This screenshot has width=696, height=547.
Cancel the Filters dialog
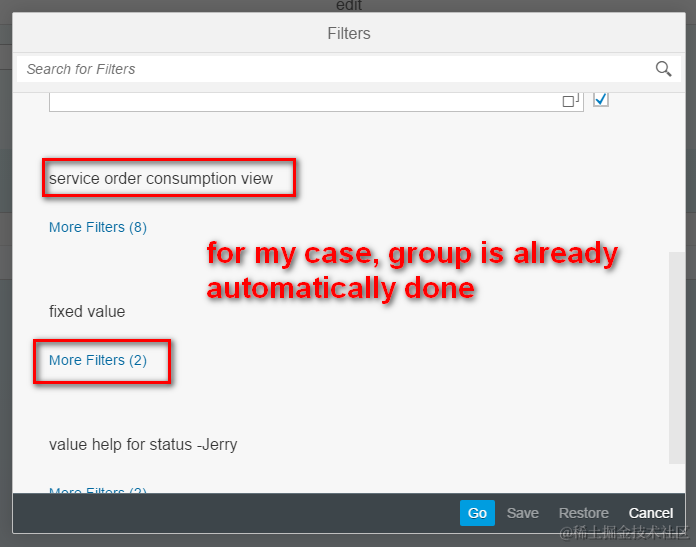[651, 513]
